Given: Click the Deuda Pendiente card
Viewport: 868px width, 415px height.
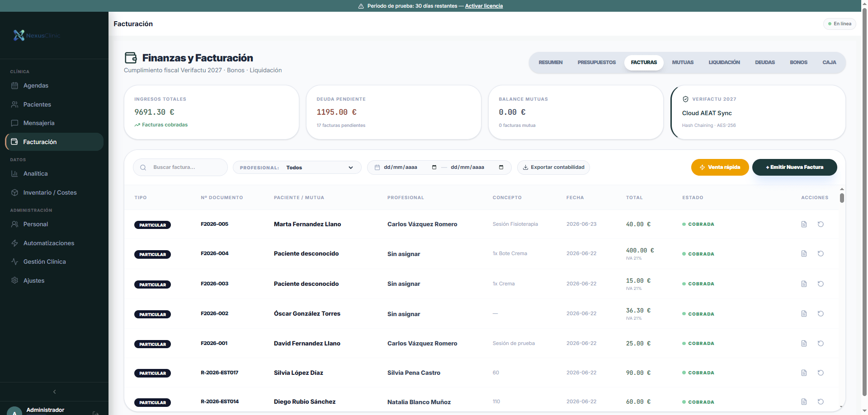Looking at the screenshot, I should pyautogui.click(x=393, y=112).
